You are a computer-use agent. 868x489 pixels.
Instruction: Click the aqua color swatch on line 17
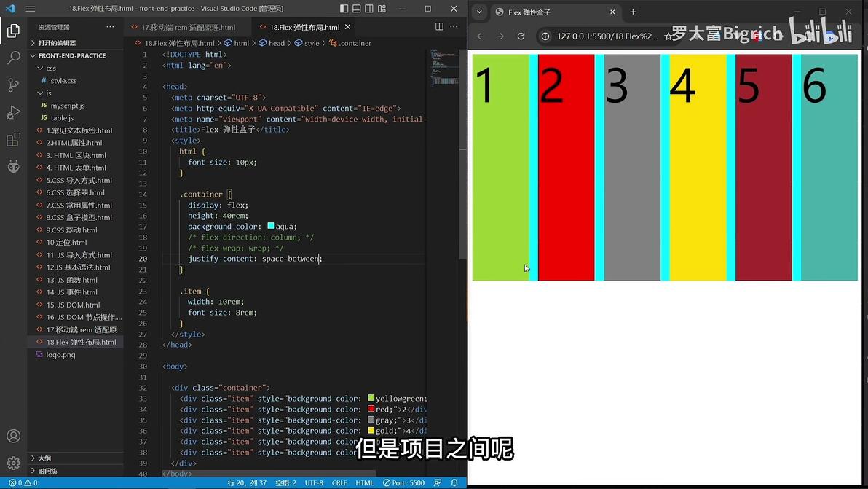pyautogui.click(x=271, y=225)
